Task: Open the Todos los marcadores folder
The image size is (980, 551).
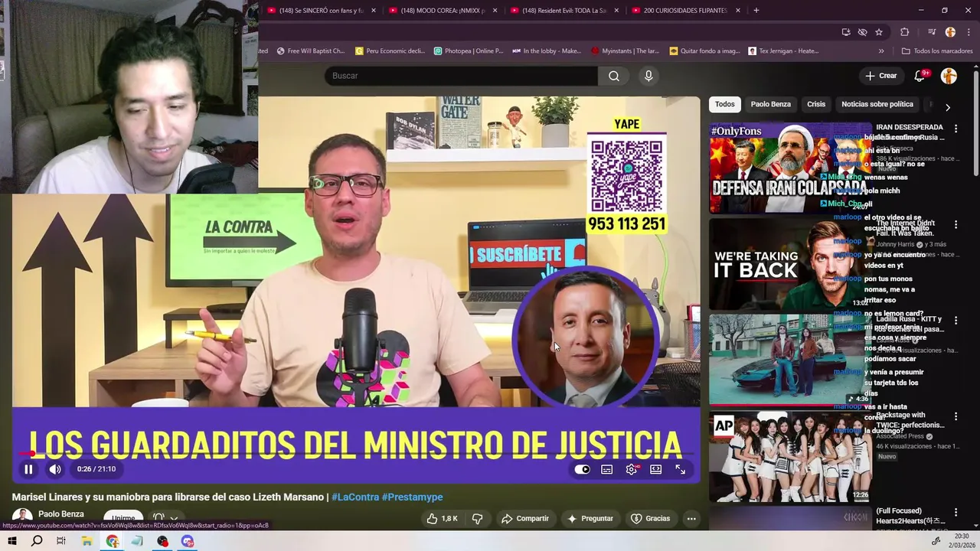Action: coord(937,51)
